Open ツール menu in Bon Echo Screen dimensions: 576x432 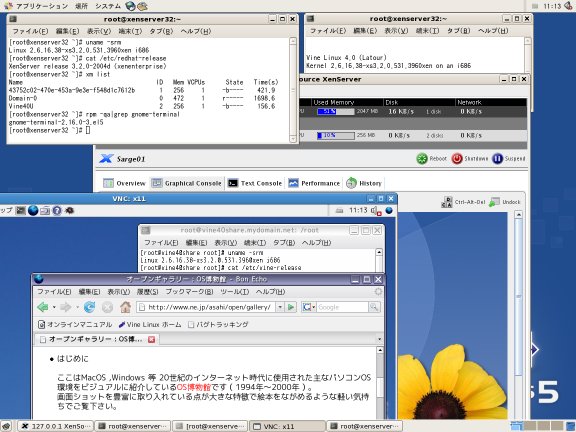point(234,292)
